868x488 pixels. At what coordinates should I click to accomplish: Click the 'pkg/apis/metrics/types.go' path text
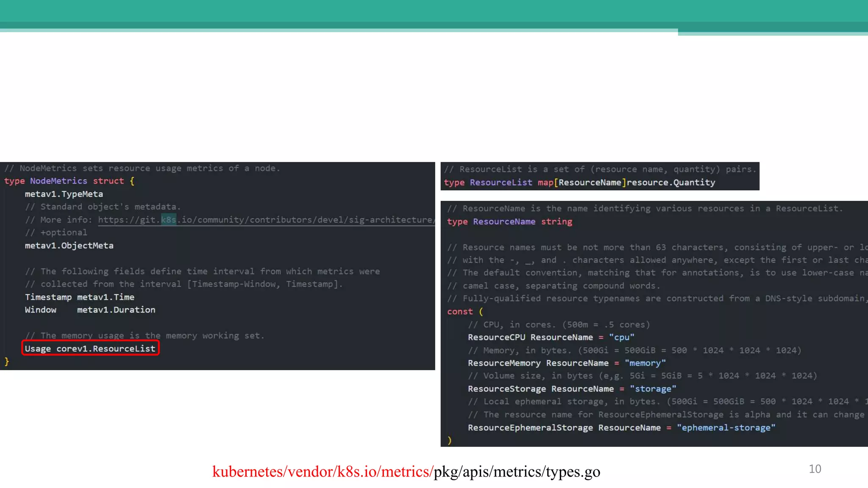(x=517, y=471)
